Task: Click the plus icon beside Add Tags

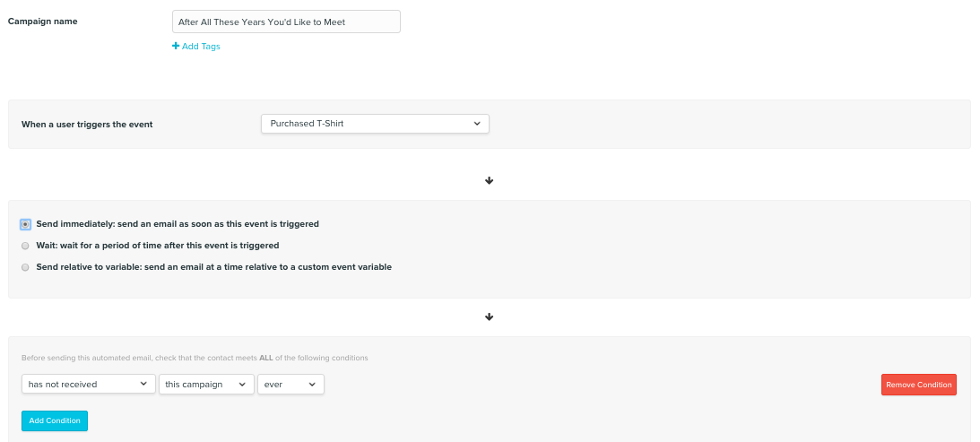Action: click(176, 47)
